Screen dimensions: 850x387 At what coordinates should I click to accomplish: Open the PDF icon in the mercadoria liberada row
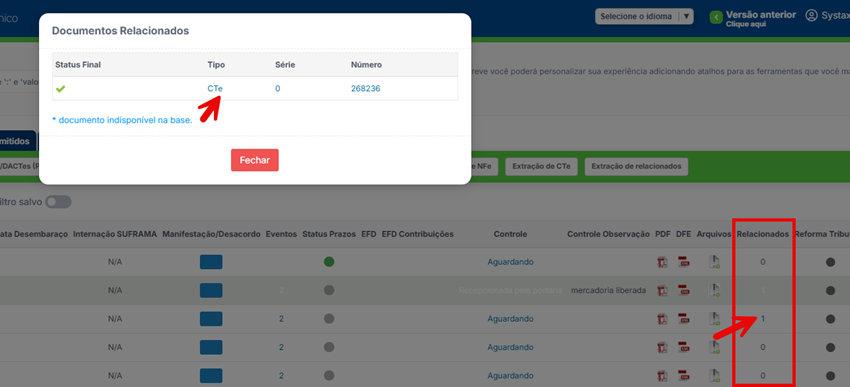[662, 291]
